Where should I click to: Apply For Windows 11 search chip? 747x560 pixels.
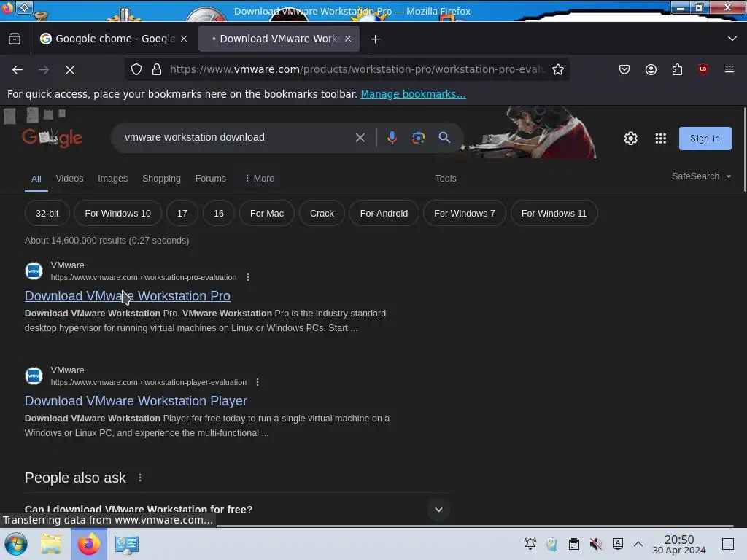[554, 214]
